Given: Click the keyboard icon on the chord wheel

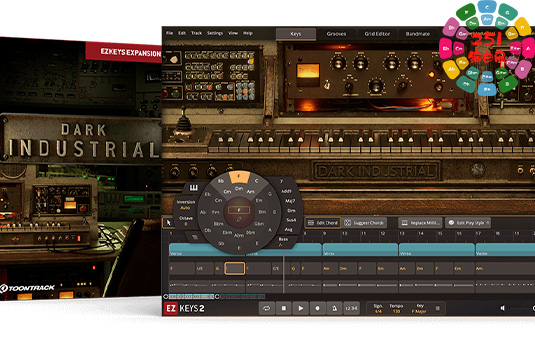Looking at the screenshot, I should pyautogui.click(x=193, y=188).
